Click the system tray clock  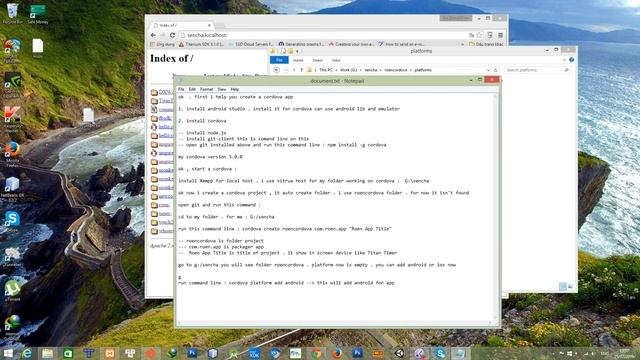pos(623,353)
